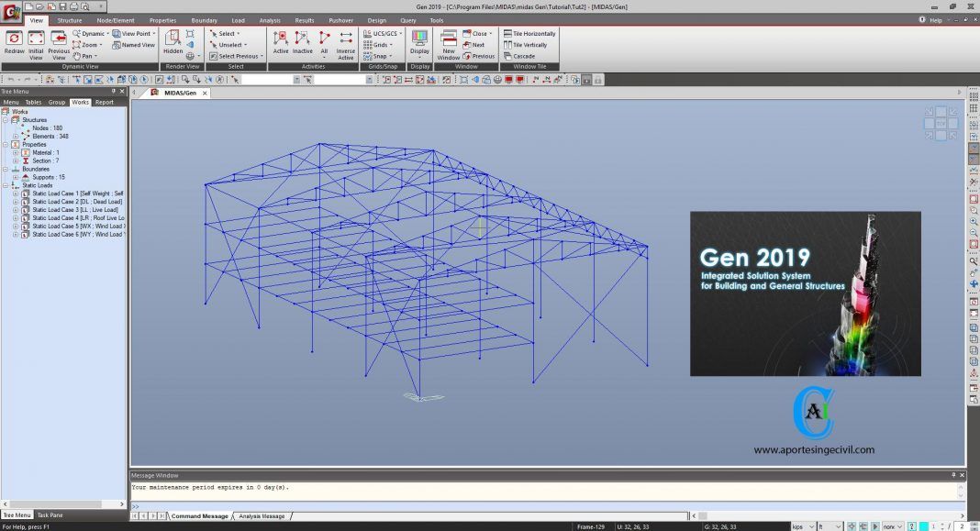This screenshot has height=531, width=980.
Task: Select the Redraw tool
Action: tap(14, 41)
